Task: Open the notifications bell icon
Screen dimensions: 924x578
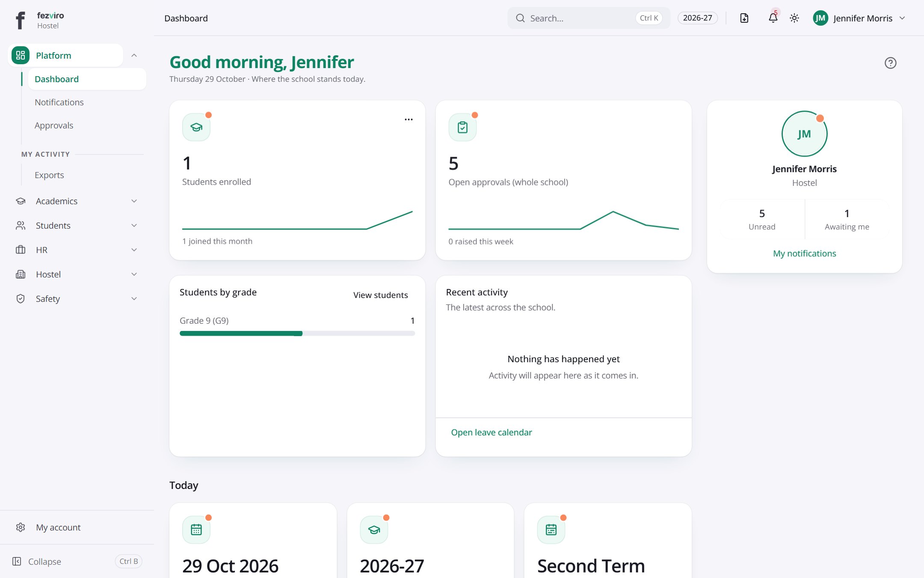Action: 773,18
